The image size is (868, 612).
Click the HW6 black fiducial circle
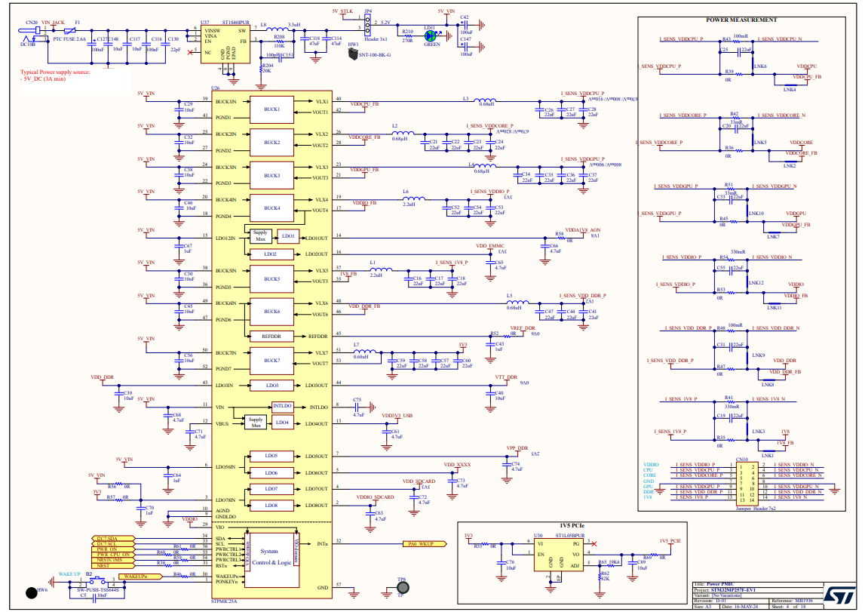pos(32,592)
